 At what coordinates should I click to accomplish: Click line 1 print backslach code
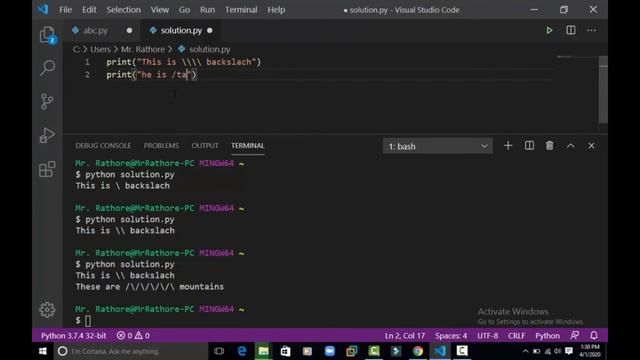click(183, 62)
